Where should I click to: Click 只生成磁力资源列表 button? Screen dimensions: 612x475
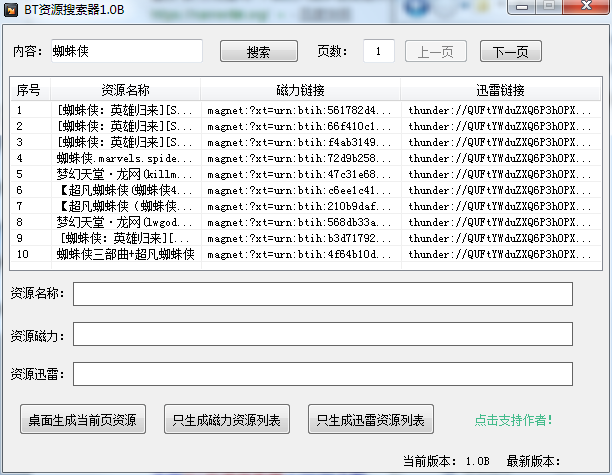tap(227, 419)
